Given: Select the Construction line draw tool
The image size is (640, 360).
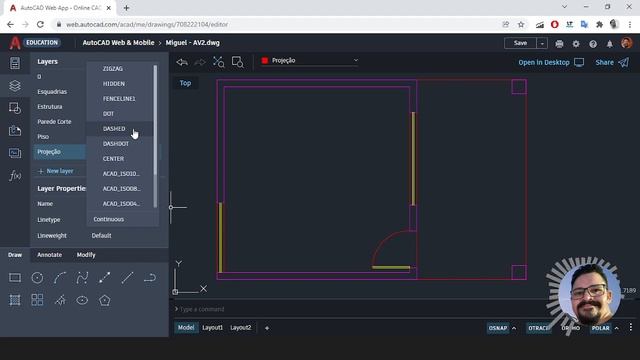Looking at the screenshot, I should coord(127,278).
